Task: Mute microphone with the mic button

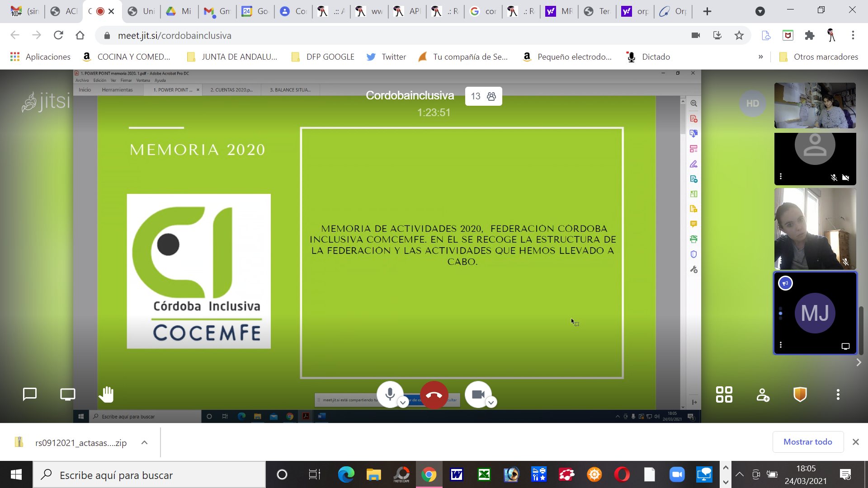Action: pos(390,394)
